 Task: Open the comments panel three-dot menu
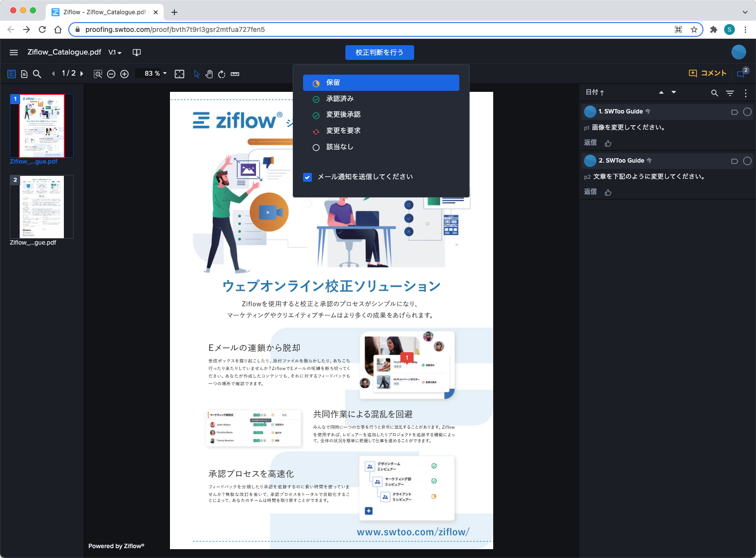tap(746, 93)
